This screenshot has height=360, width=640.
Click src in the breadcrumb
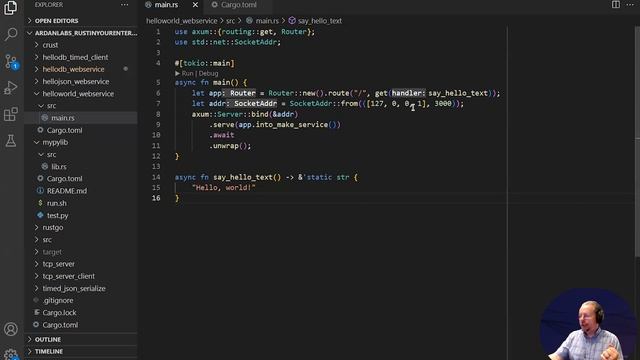[x=231, y=21]
